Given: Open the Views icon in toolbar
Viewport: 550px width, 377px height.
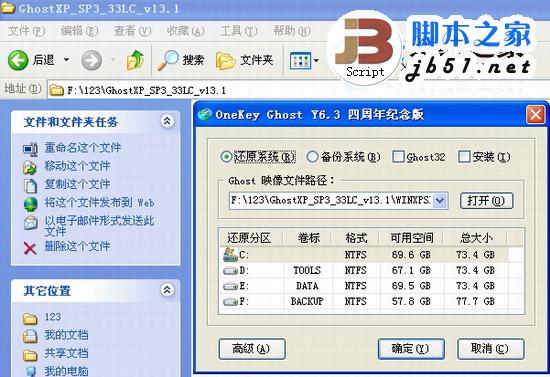Looking at the screenshot, I should point(300,61).
